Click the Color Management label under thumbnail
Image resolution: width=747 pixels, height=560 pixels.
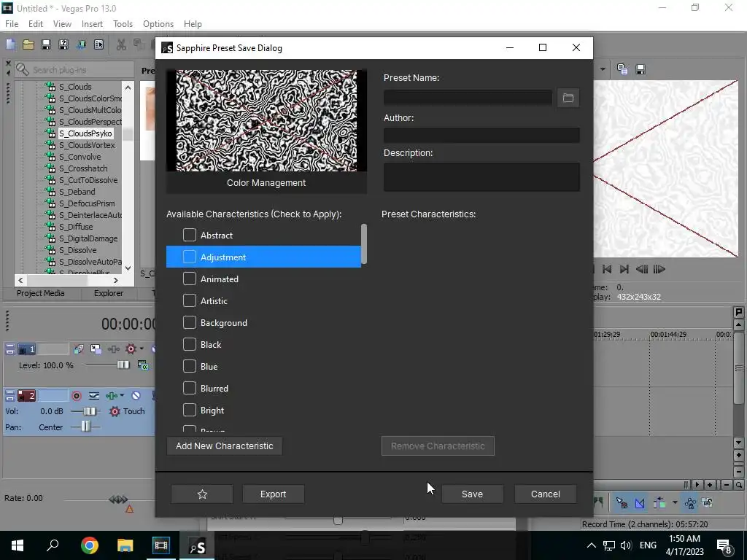click(x=266, y=183)
